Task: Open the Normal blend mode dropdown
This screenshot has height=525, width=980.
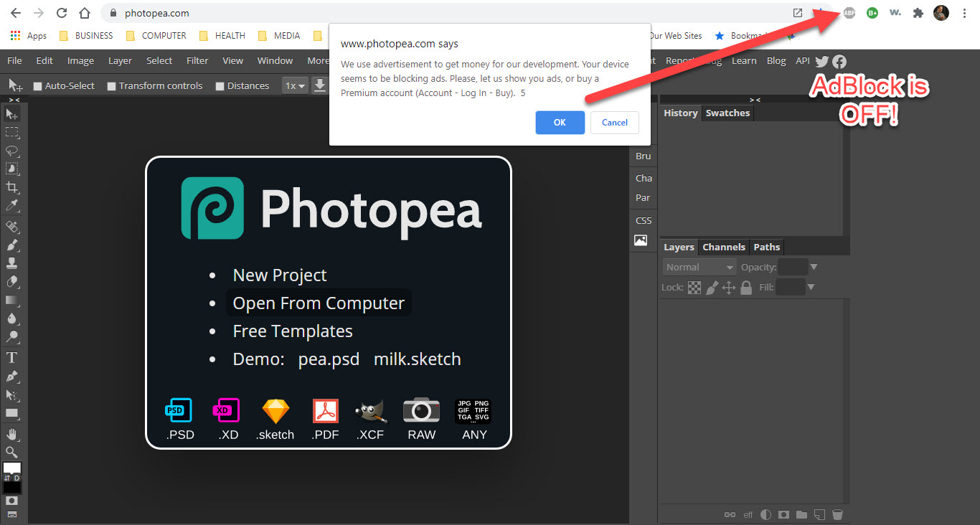Action: [698, 266]
